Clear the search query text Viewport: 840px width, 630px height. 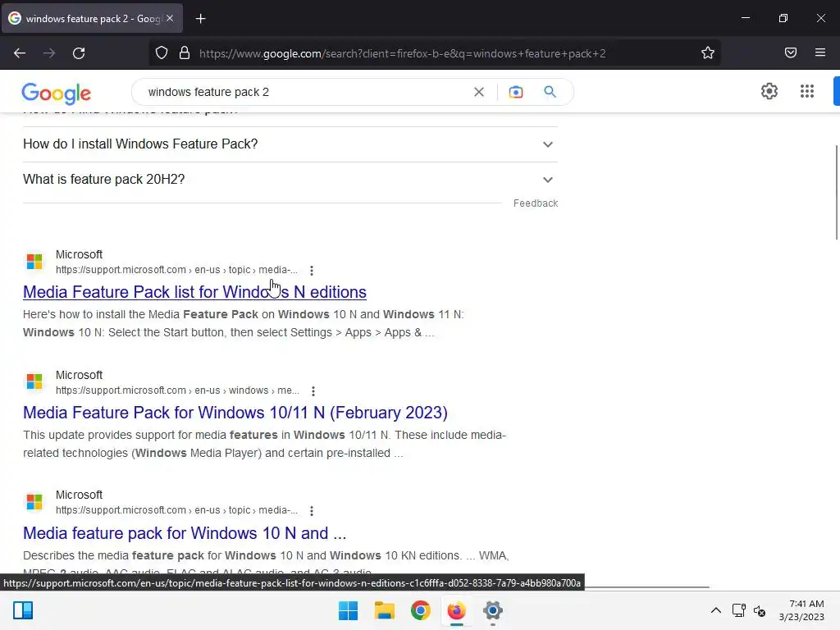(x=479, y=92)
